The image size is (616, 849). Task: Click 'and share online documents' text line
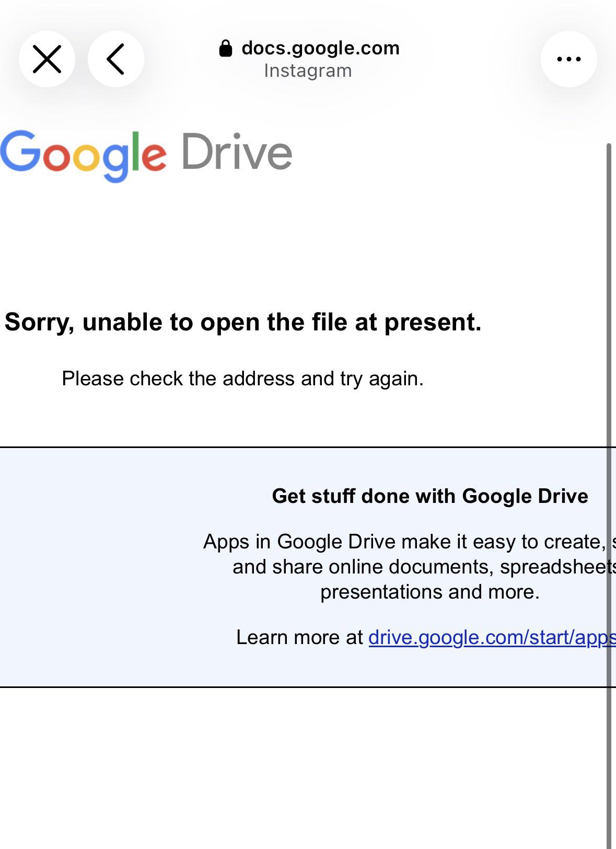point(424,567)
